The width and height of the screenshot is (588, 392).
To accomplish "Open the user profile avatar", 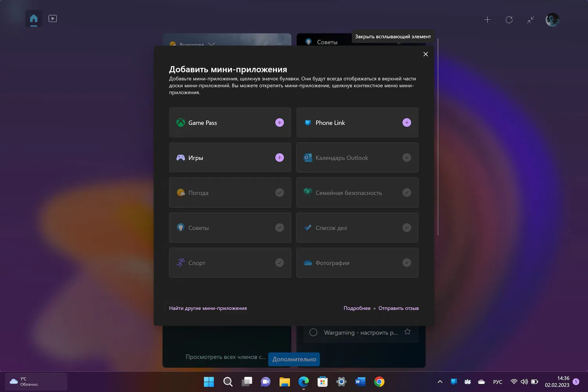I will 552,20.
